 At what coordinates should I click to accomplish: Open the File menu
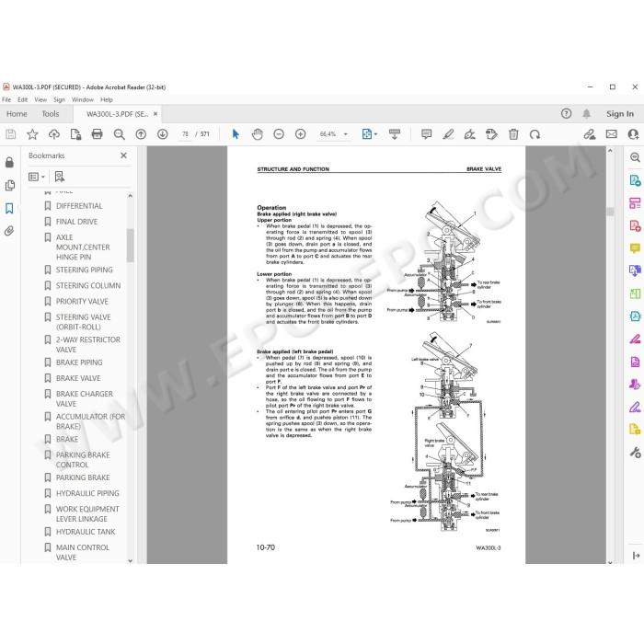6,99
